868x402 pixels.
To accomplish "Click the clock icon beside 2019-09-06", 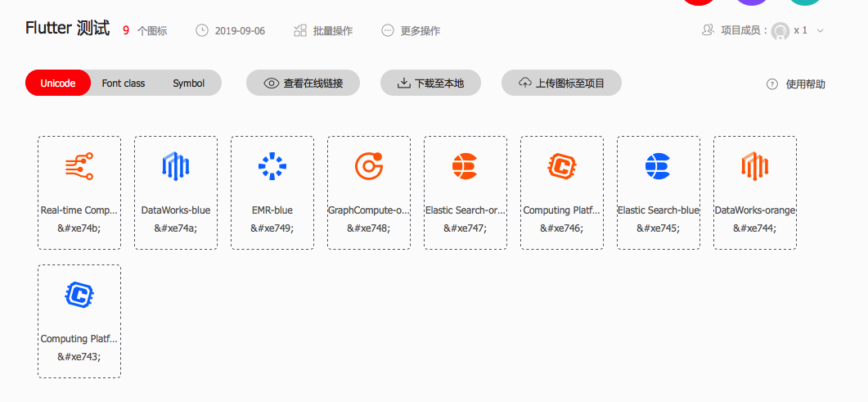I will coord(202,30).
